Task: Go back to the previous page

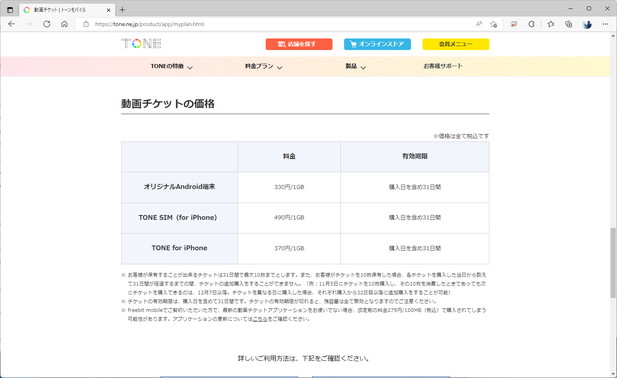Action: coord(11,24)
